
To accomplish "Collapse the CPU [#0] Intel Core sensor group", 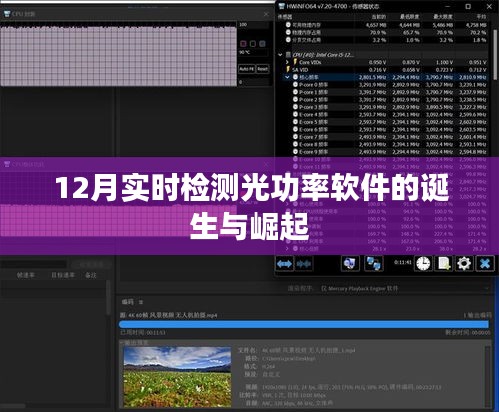I will click(280, 55).
